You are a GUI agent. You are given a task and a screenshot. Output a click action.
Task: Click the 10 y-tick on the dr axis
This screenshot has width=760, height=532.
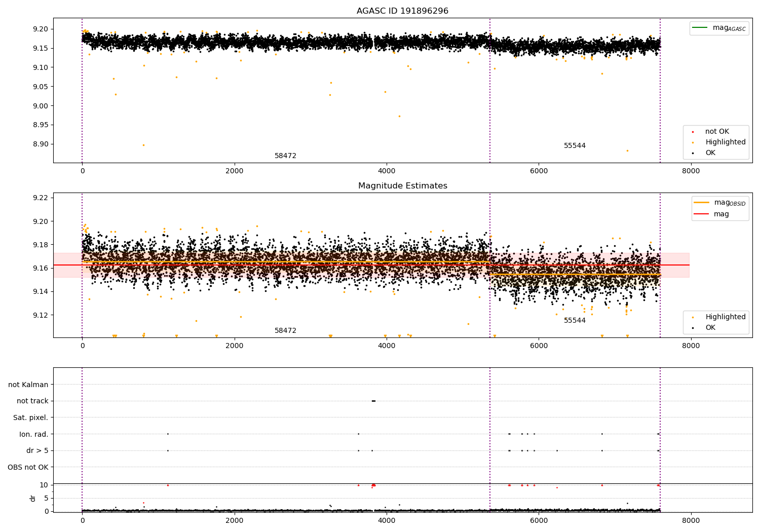click(x=44, y=485)
